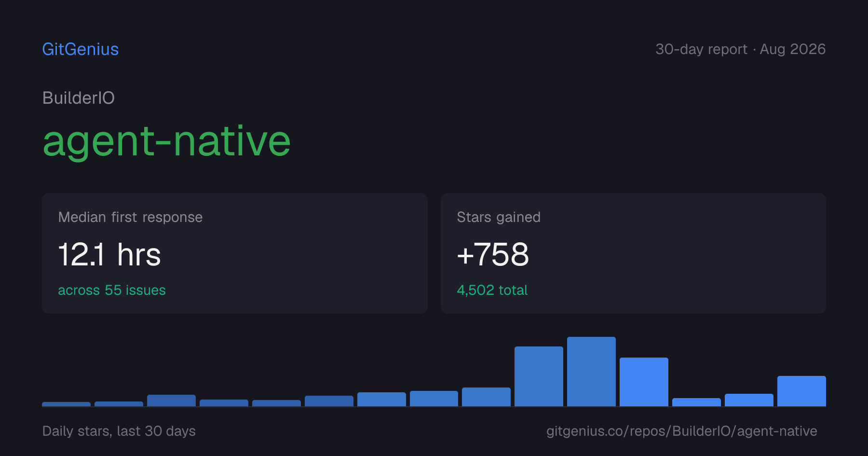868x456 pixels.
Task: Select the tallest bar in the stars chart
Action: 591,372
